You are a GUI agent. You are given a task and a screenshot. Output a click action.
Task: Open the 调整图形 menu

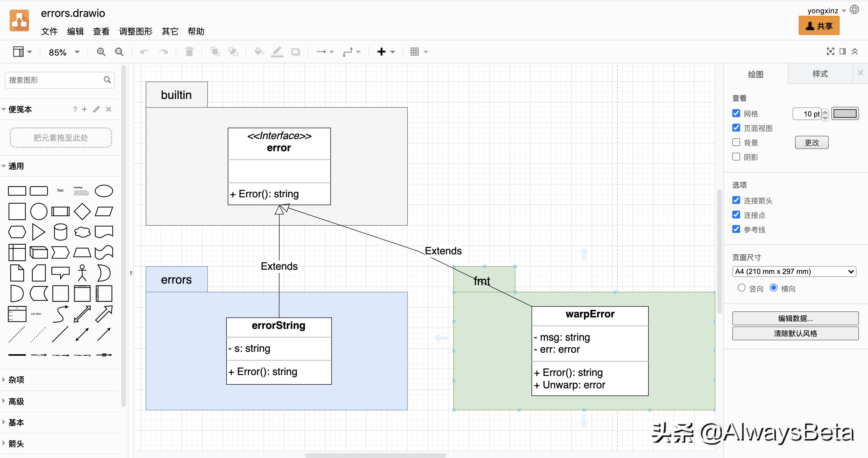pyautogui.click(x=135, y=31)
